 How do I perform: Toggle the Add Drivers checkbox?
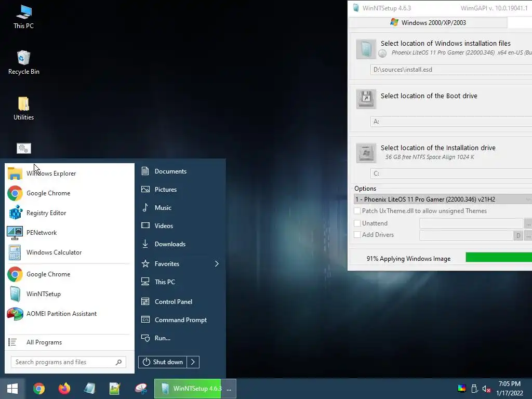(x=357, y=234)
